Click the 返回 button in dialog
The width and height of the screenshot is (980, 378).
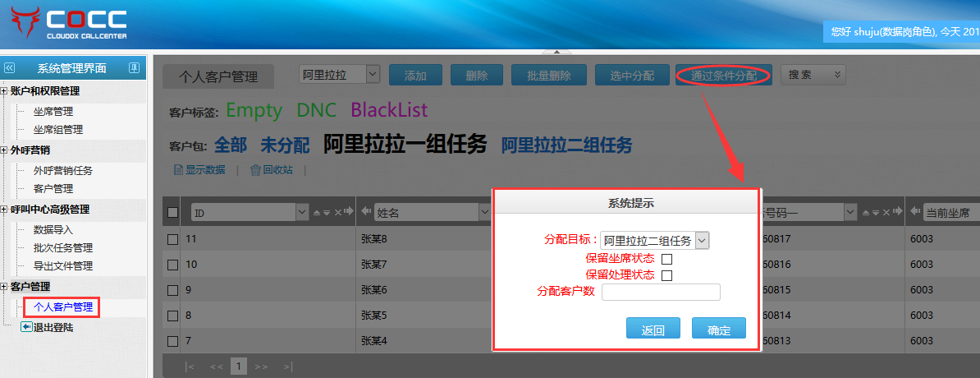pos(653,330)
